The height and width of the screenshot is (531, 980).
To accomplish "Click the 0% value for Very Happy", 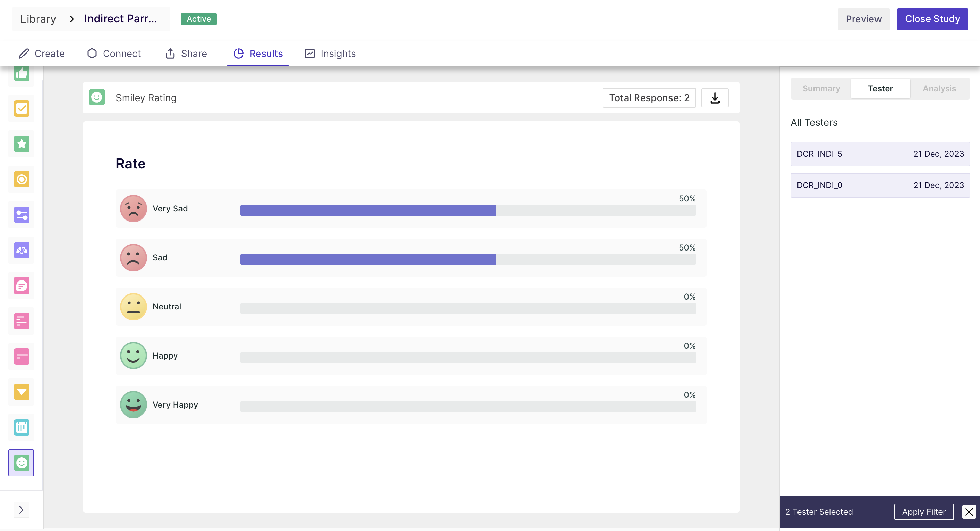I will click(x=689, y=395).
